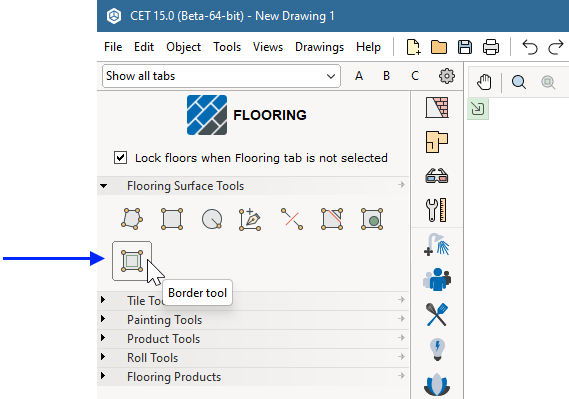Select the cut line tool
Image resolution: width=569 pixels, height=399 pixels.
tap(292, 219)
